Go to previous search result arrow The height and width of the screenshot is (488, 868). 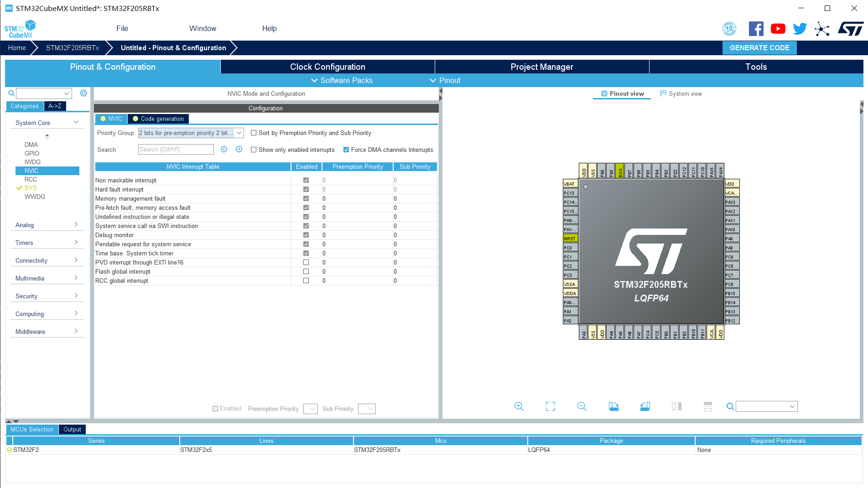click(x=224, y=149)
